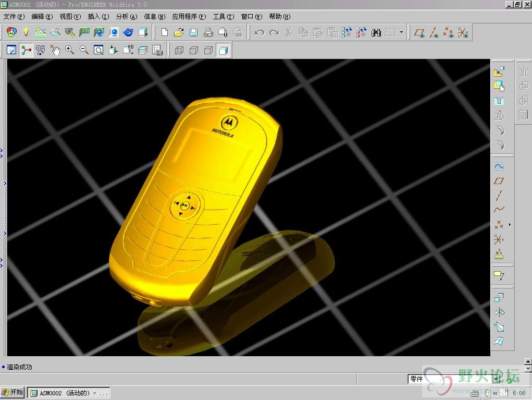Open the 视图(V) menu
This screenshot has width=532, height=400.
(70, 16)
